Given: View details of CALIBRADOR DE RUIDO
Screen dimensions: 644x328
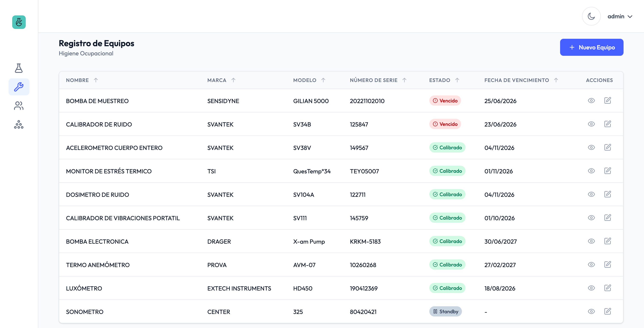Looking at the screenshot, I should click(x=591, y=124).
